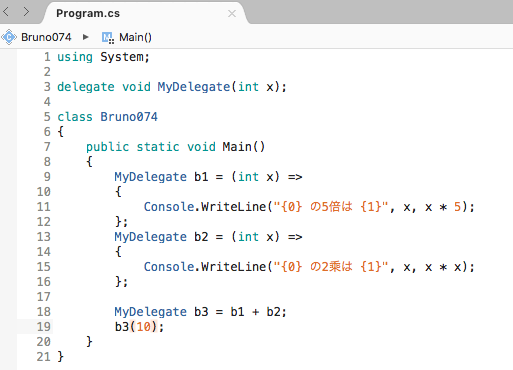The image size is (513, 370).
Task: Click the argument '10' on line 19
Action: 144,327
